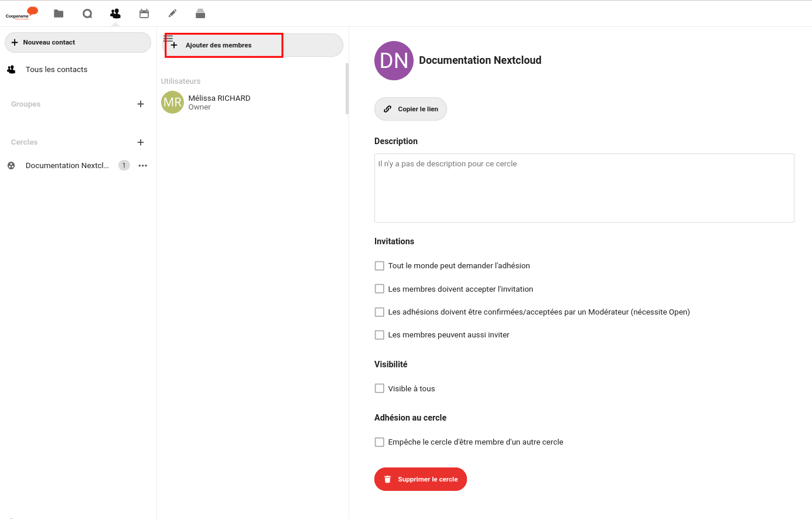This screenshot has width=812, height=519.
Task: Open the Contacts app icon
Action: [115, 13]
